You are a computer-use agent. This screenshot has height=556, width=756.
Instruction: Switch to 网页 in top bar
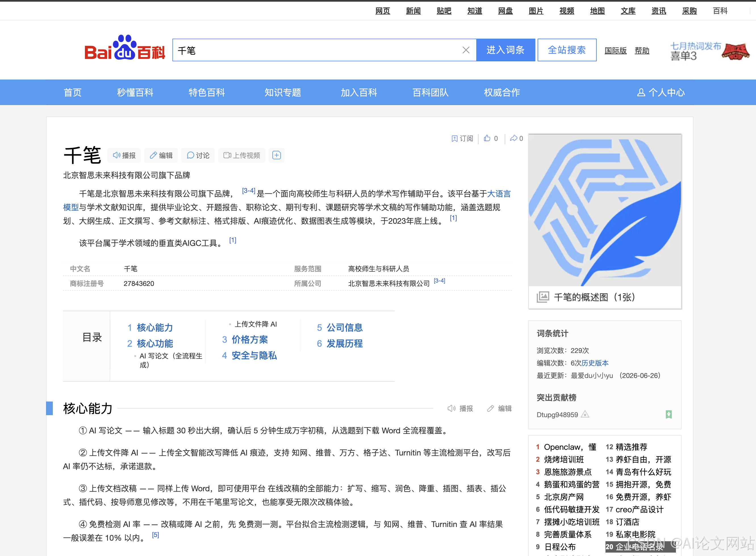(383, 11)
